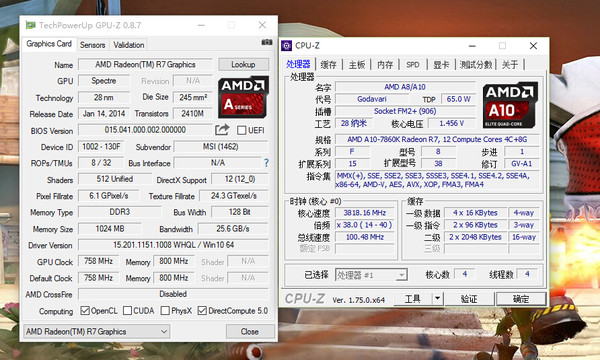Click the GPU Name field AMD Radeon(TM) R7 Graphics
600x360 pixels.
coord(145,64)
